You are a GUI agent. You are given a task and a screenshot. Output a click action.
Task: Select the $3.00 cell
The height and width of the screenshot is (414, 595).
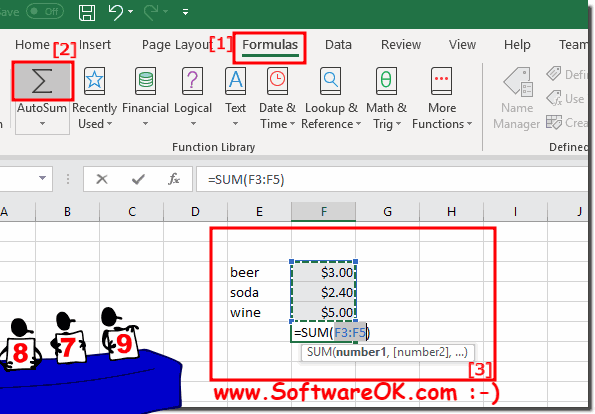[323, 272]
